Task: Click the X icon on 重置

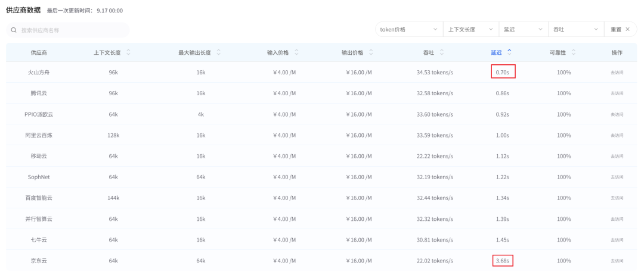Action: (x=627, y=30)
